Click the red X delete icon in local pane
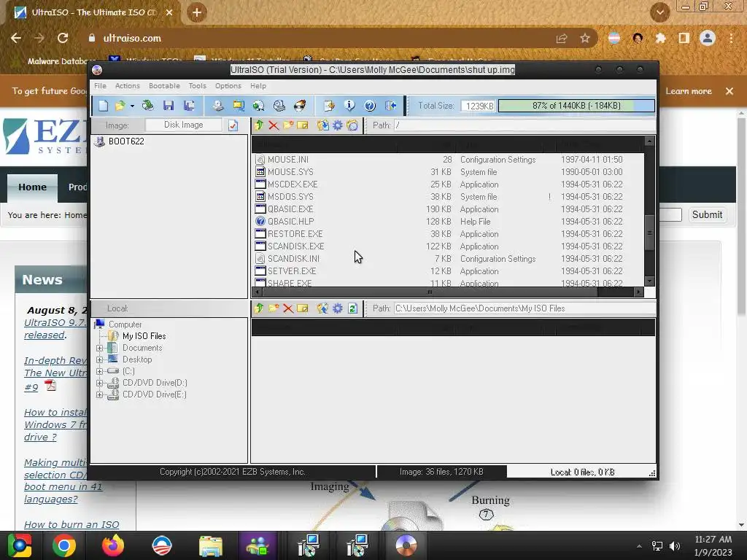 287,308
